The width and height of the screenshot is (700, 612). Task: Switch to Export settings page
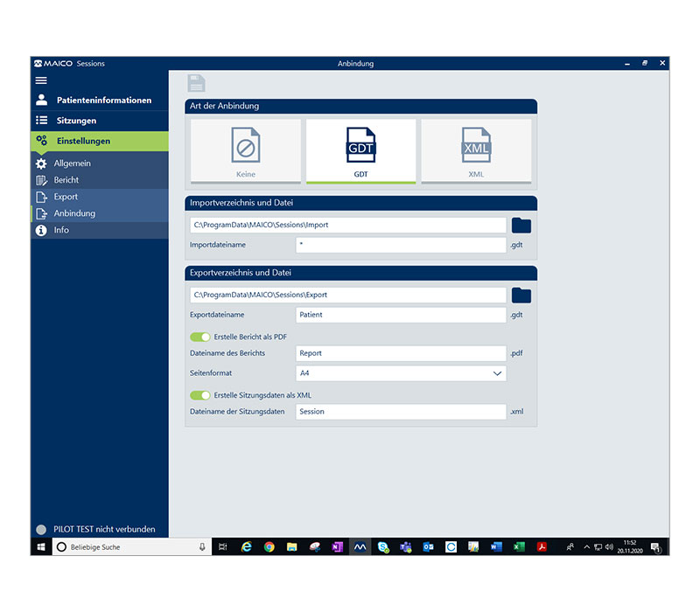coord(66,197)
